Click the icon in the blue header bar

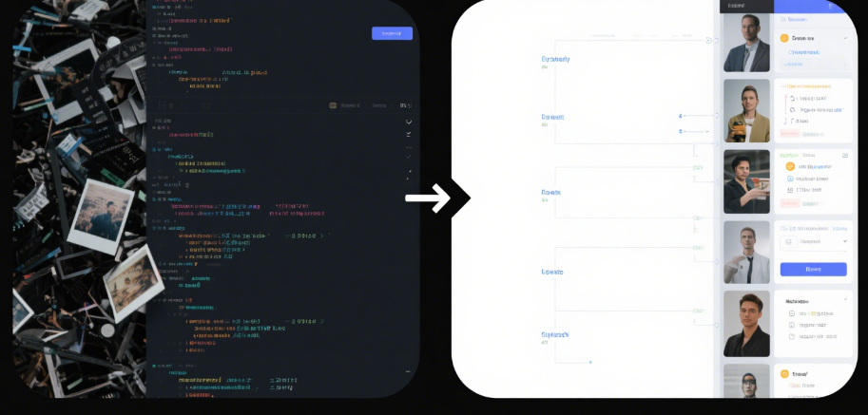pyautogui.click(x=829, y=6)
